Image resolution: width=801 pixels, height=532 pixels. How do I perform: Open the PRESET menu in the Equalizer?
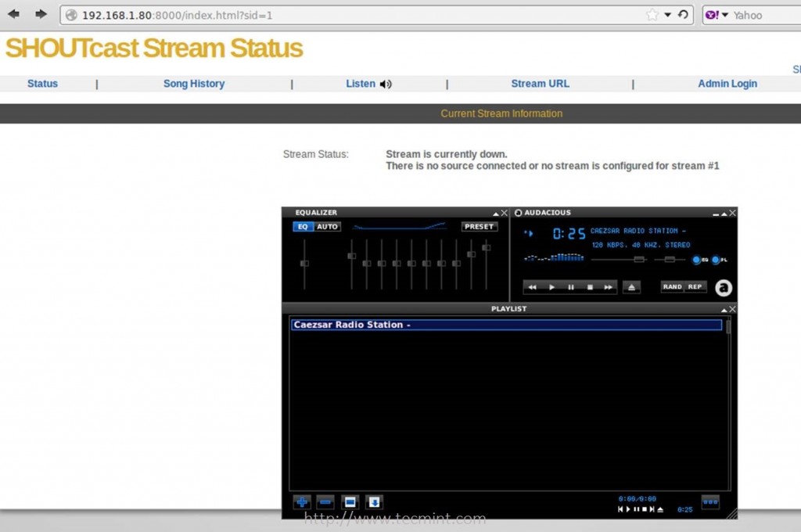tap(480, 226)
